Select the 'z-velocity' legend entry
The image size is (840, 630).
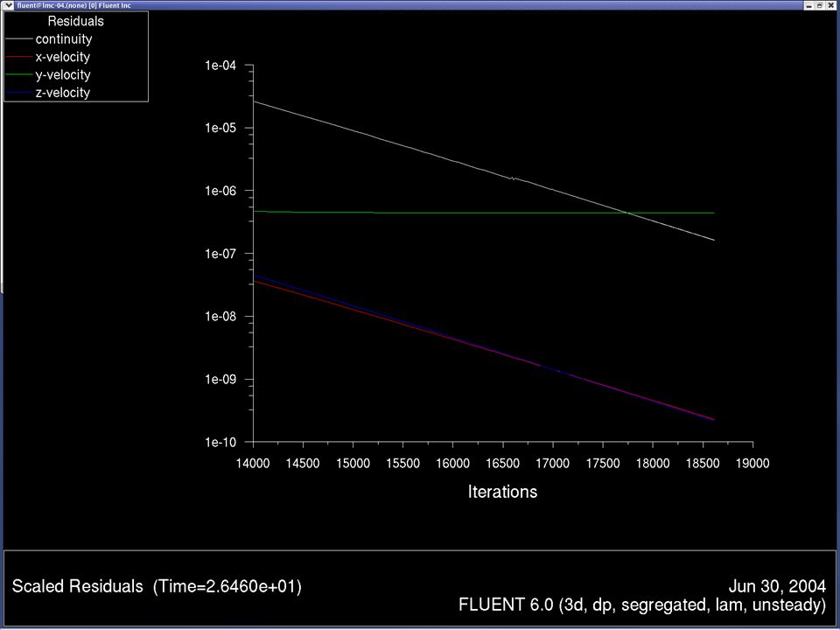63,92
